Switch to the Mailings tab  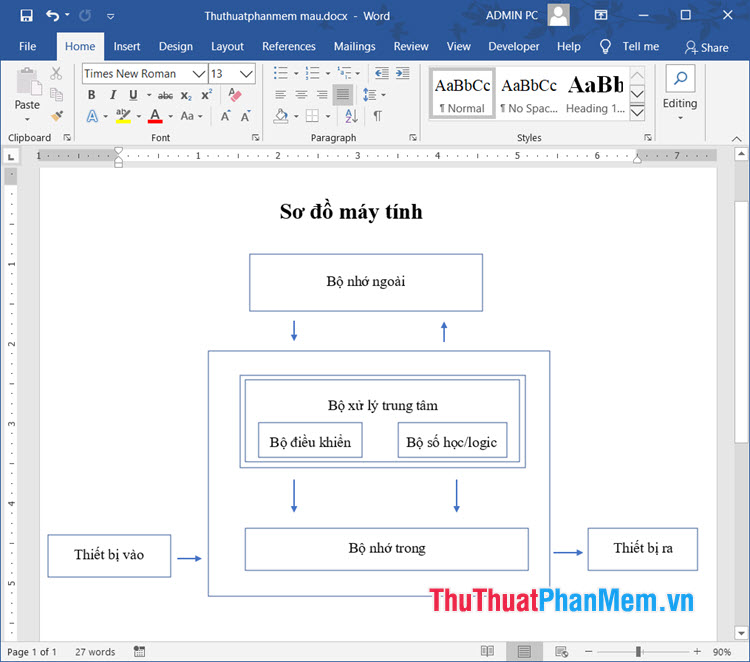[x=354, y=46]
